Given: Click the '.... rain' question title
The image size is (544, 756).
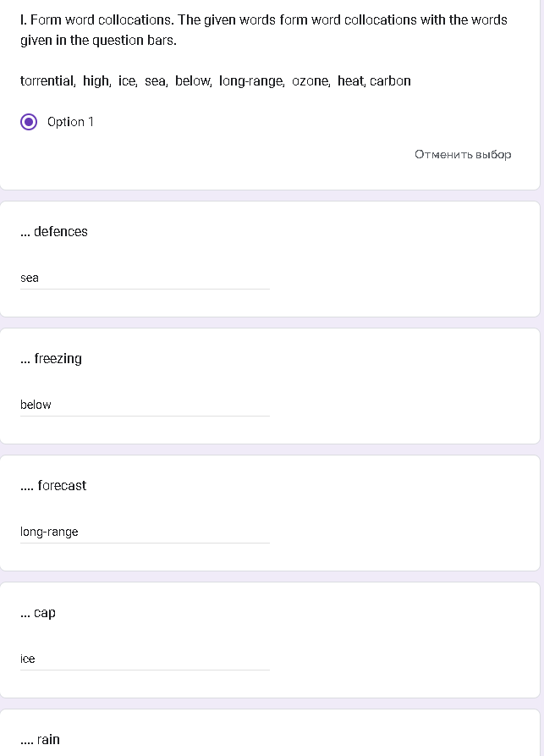Looking at the screenshot, I should click(41, 739).
